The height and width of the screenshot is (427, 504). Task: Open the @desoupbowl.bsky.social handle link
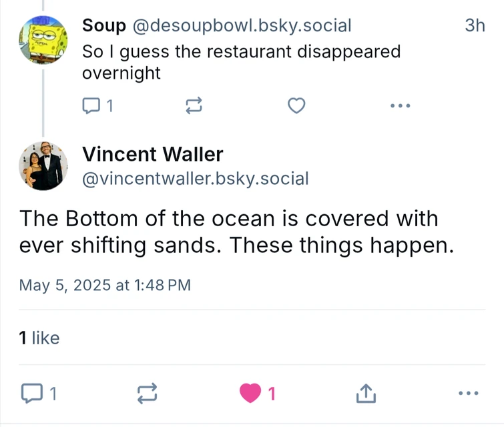pos(241,26)
